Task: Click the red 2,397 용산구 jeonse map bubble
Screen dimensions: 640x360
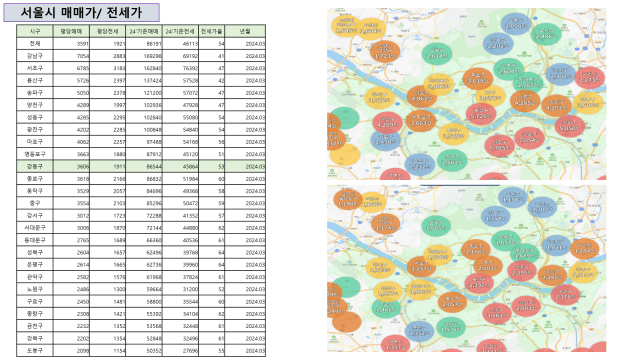Action: tap(479, 283)
